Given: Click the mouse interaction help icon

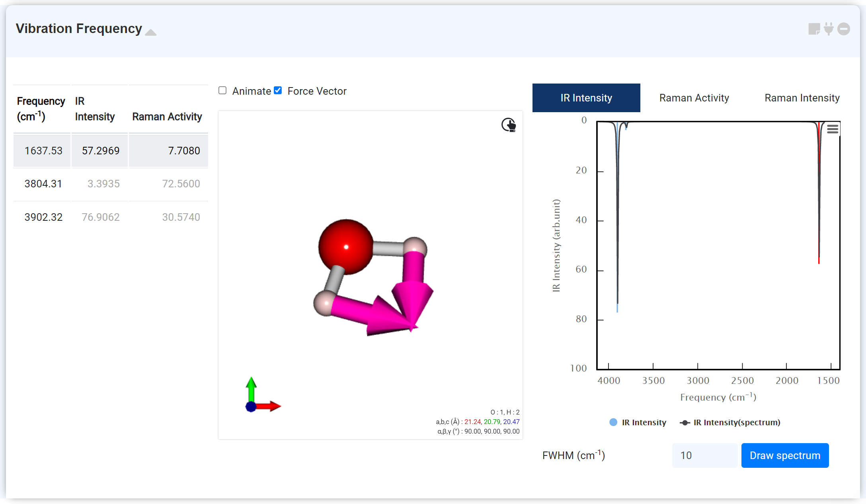Looking at the screenshot, I should point(508,125).
